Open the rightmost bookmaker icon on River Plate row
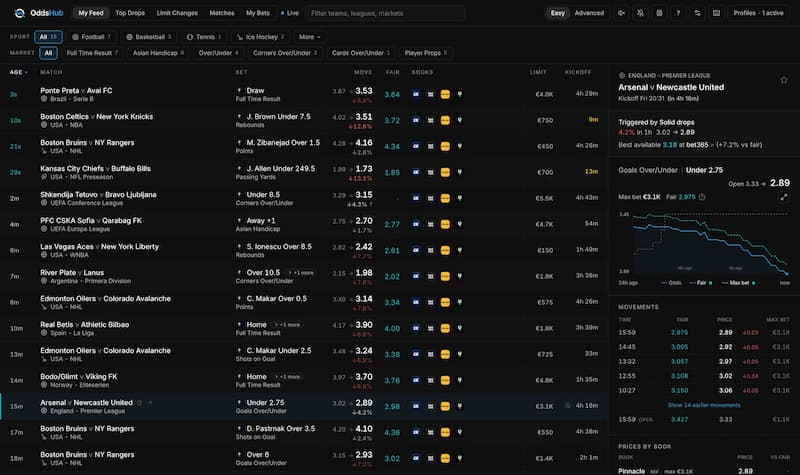800x475 pixels. (460, 276)
